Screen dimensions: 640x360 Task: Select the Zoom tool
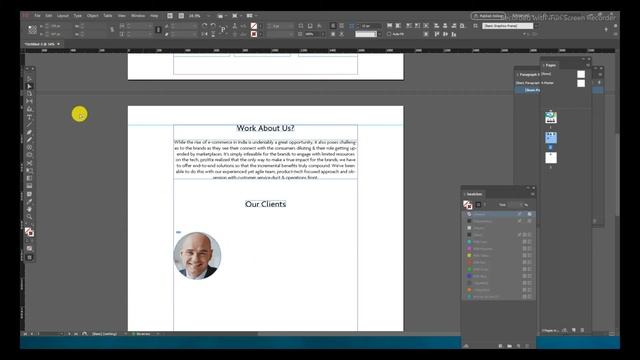click(29, 217)
